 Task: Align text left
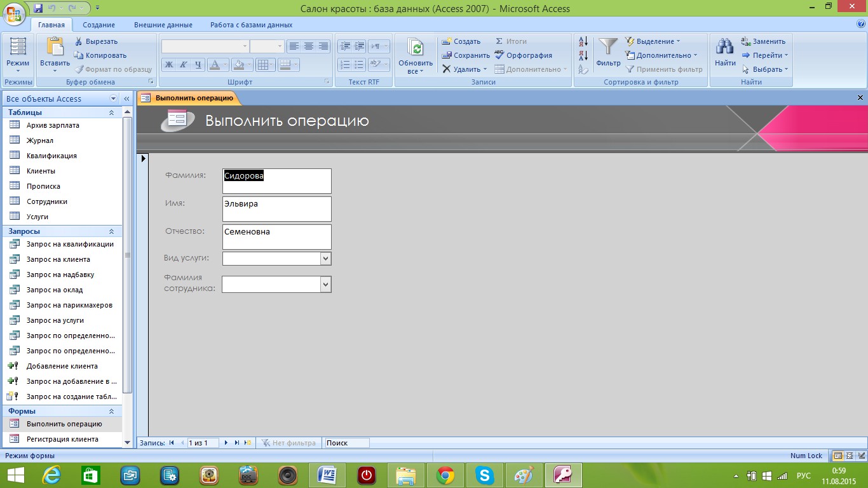point(294,46)
